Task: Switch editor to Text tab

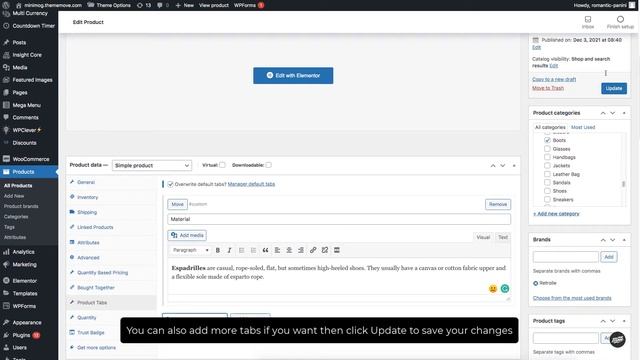Action: pyautogui.click(x=503, y=237)
